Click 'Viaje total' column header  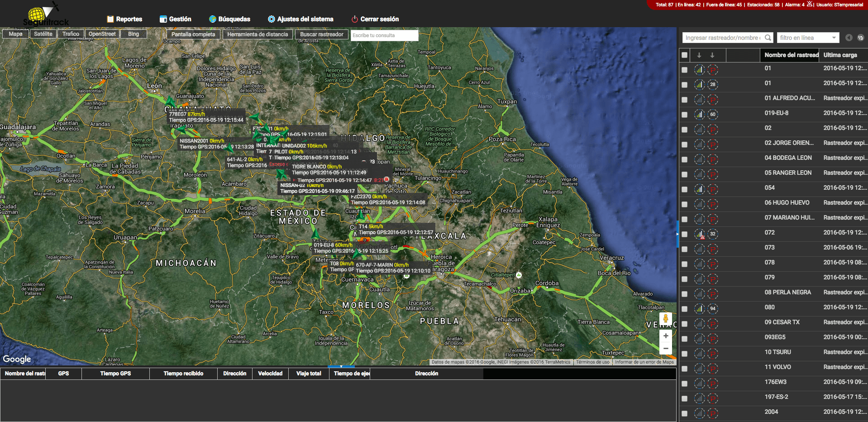point(309,374)
